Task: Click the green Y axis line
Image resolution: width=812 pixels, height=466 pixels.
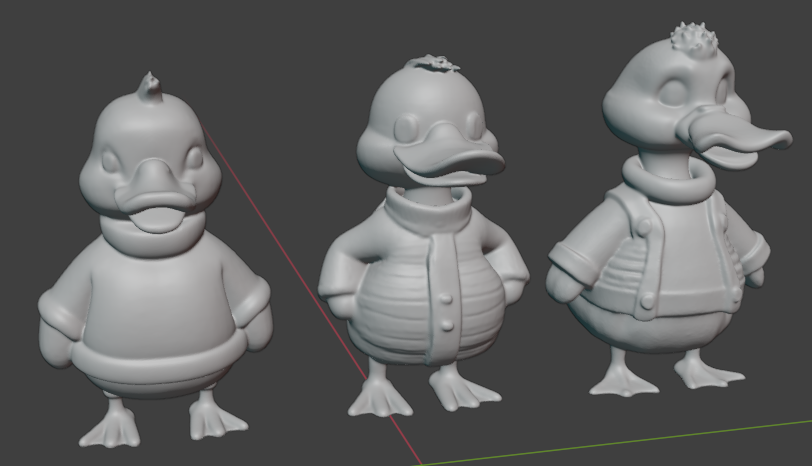Action: [620, 442]
